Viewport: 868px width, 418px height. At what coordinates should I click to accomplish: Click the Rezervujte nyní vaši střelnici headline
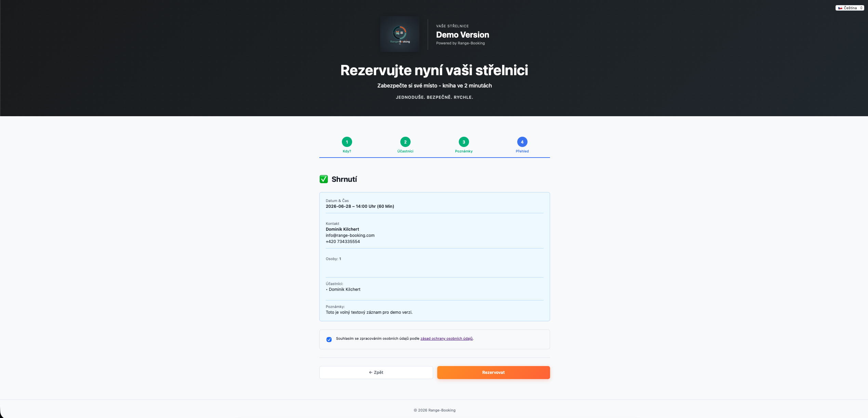tap(434, 70)
